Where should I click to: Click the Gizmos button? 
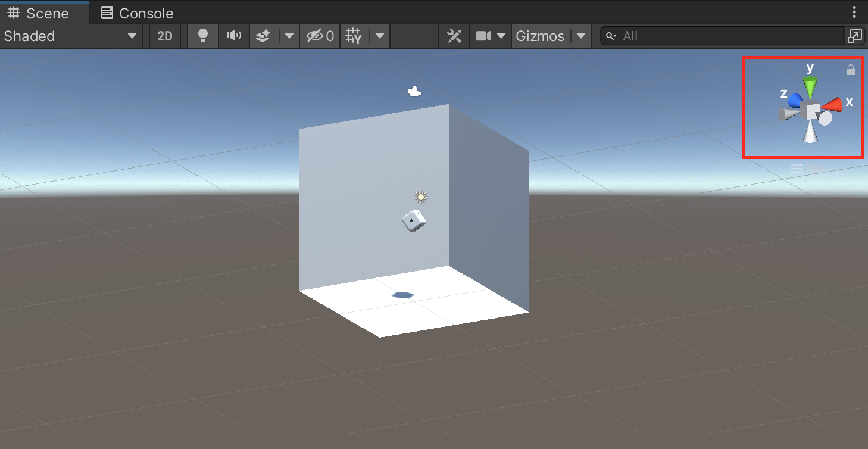tap(539, 36)
